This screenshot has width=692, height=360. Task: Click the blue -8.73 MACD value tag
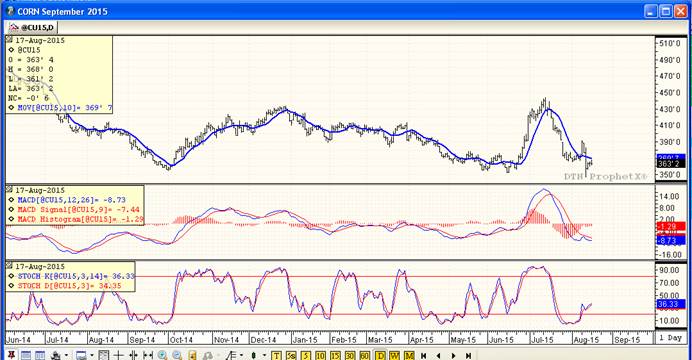[671, 240]
